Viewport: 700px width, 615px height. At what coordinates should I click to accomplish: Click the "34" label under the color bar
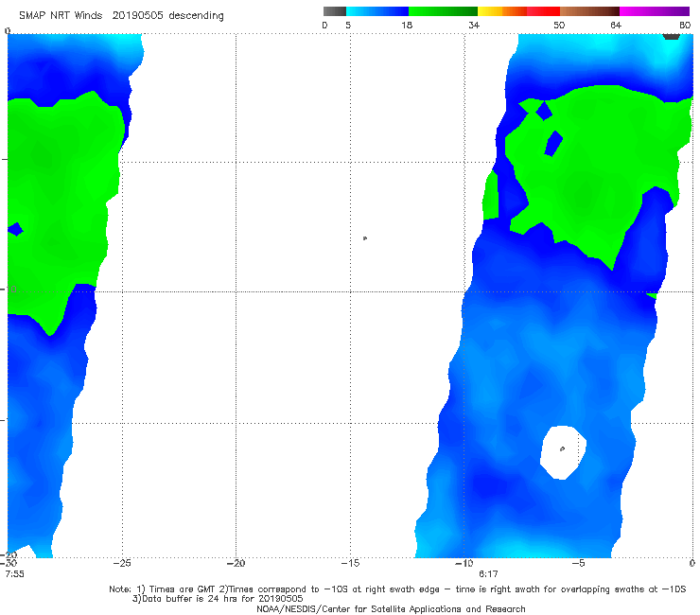pos(474,25)
